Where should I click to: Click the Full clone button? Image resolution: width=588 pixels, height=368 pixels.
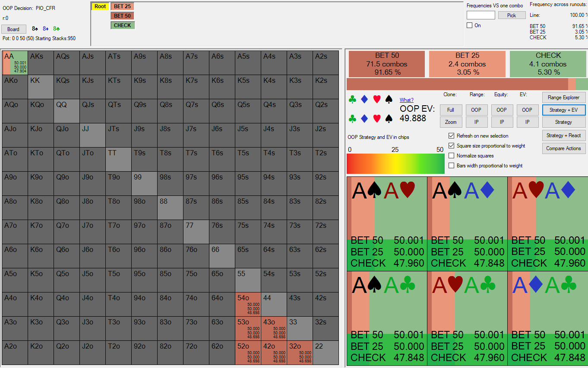(451, 110)
